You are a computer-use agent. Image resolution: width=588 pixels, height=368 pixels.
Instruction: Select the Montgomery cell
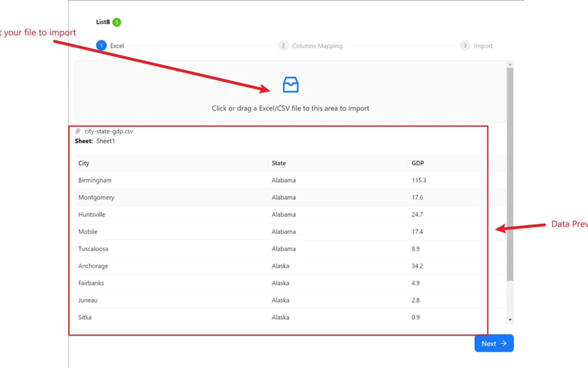[96, 198]
